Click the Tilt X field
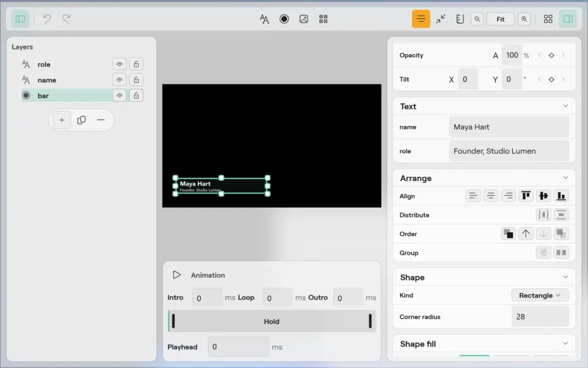The width and height of the screenshot is (588, 368). point(468,79)
